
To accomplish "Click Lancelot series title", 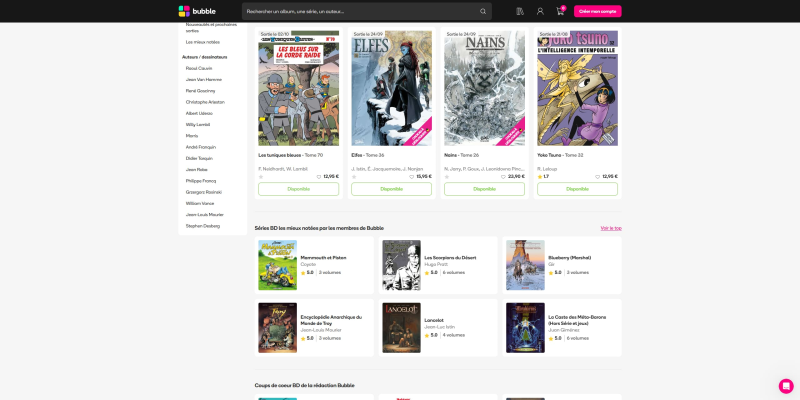I will pyautogui.click(x=434, y=320).
